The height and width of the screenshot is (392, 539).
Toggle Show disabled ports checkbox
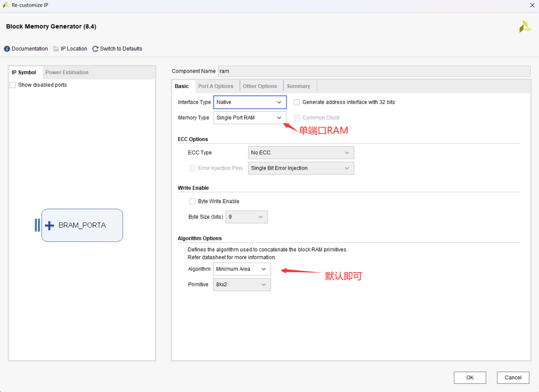pos(13,85)
